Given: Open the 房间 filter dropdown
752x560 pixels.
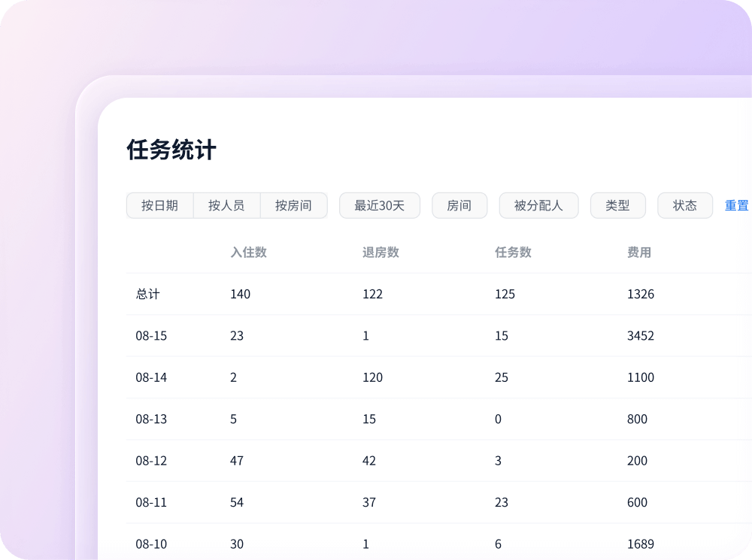Looking at the screenshot, I should (x=459, y=205).
